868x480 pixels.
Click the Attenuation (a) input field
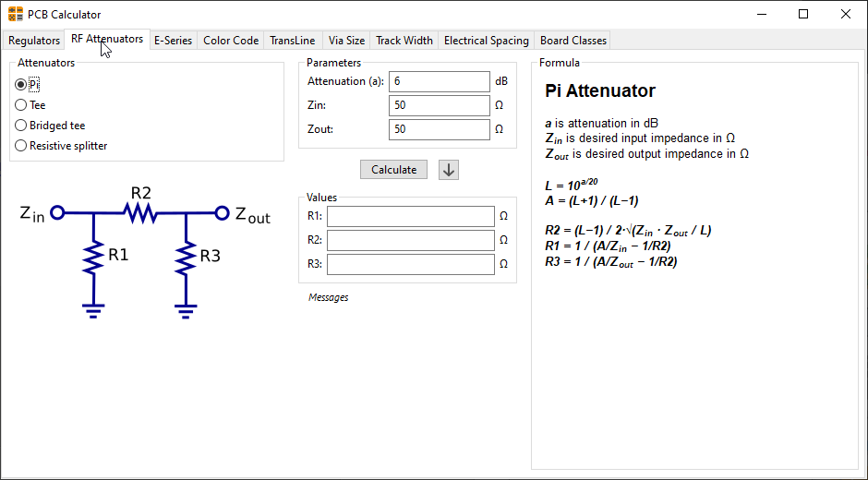click(440, 82)
